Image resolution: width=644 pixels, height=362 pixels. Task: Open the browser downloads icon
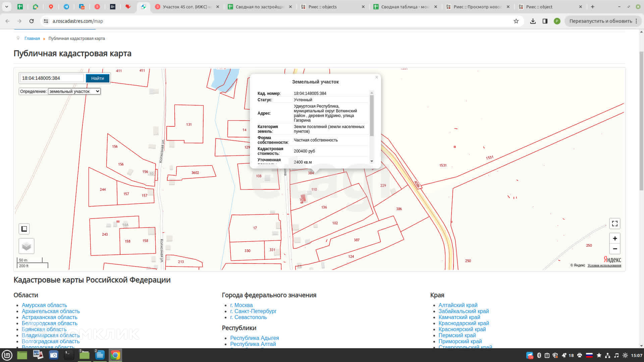tap(533, 21)
